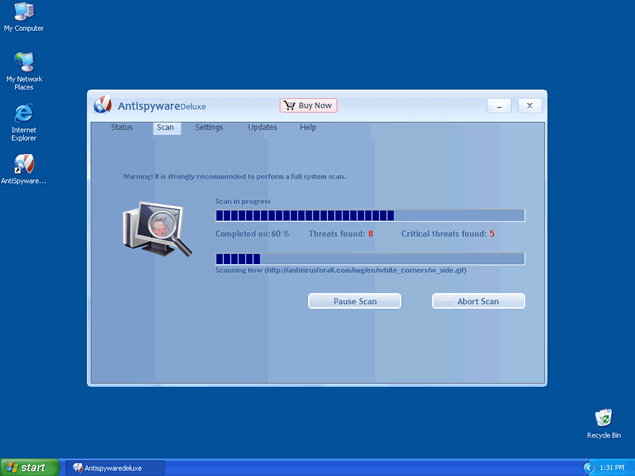
Task: Open the AntiSpyware desktop shortcut
Action: (x=23, y=164)
